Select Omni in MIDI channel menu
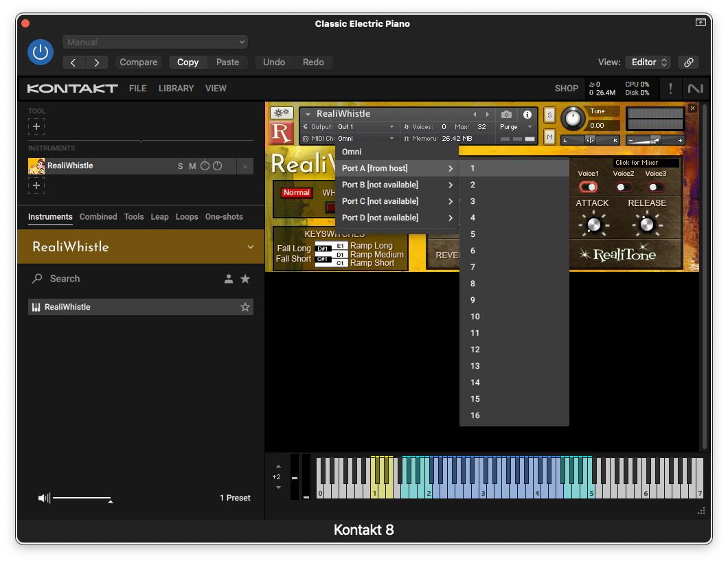Image resolution: width=728 pixels, height=563 pixels. coord(397,152)
